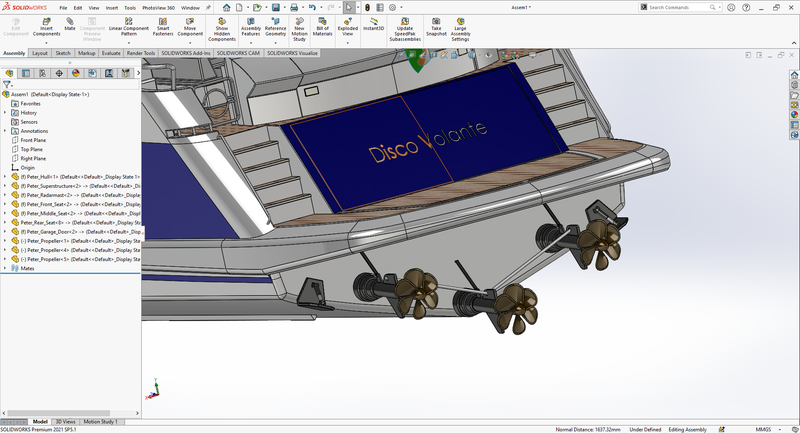This screenshot has height=433, width=800.
Task: Open the PropertyManager tab in the left panel
Action: tap(26, 73)
